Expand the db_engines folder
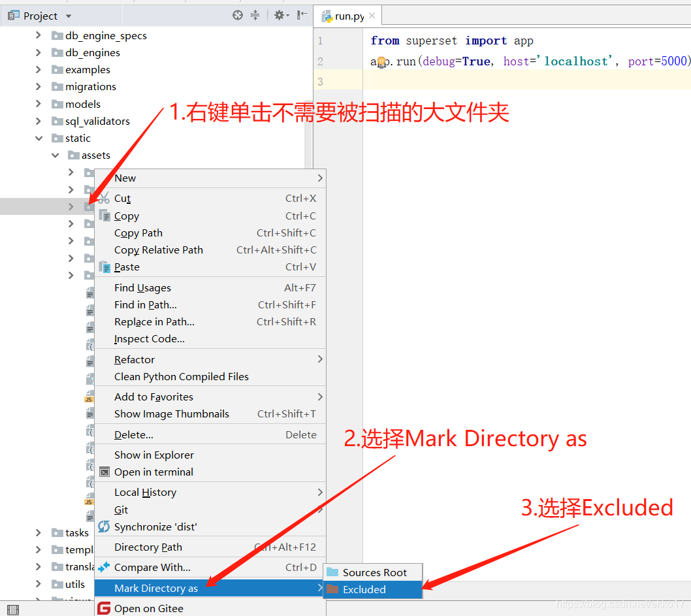Image resolution: width=691 pixels, height=616 pixels. point(39,52)
